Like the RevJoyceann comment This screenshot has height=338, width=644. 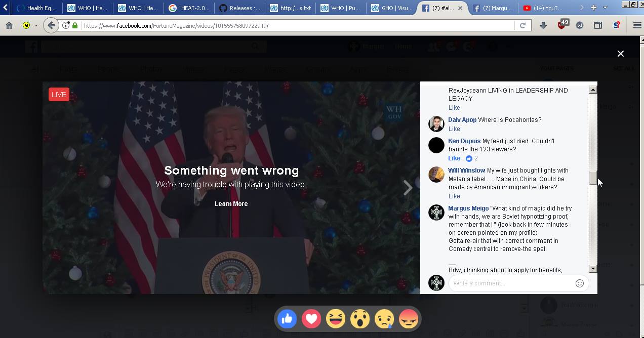(x=454, y=107)
